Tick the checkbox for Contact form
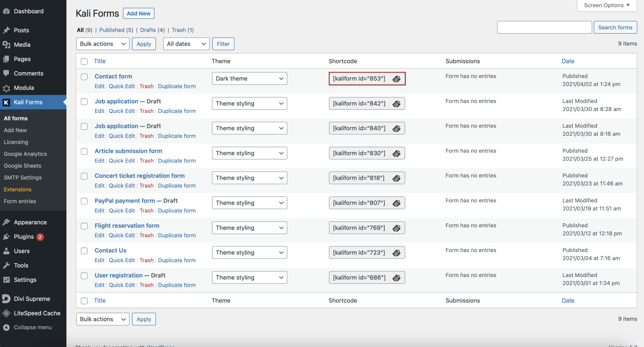Screen dimensions: 644x347 pos(84,77)
